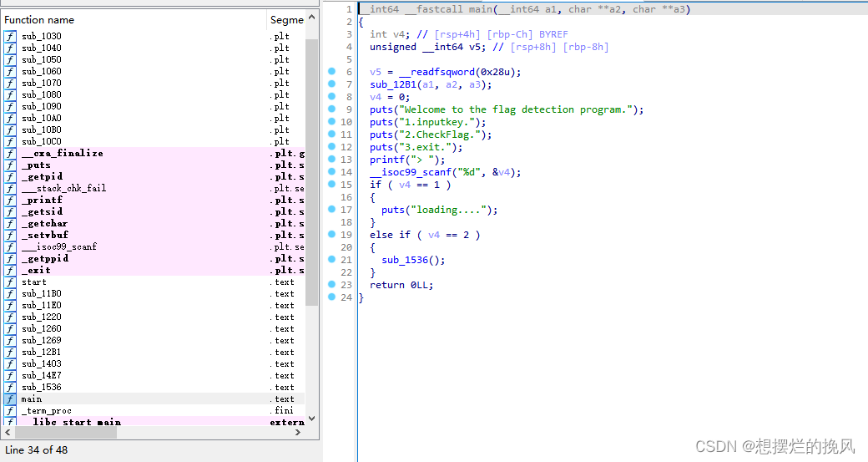Click the function icon beside sub_1220

click(10, 317)
